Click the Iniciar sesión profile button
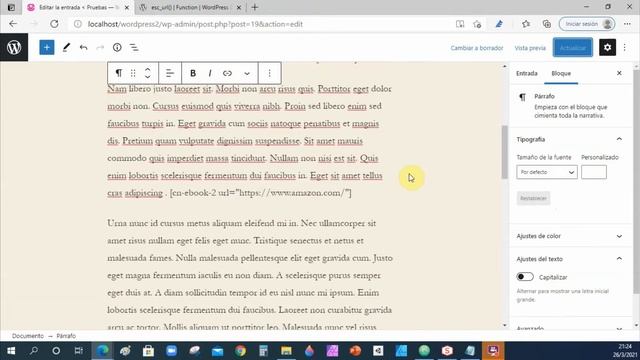 pyautogui.click(x=587, y=24)
